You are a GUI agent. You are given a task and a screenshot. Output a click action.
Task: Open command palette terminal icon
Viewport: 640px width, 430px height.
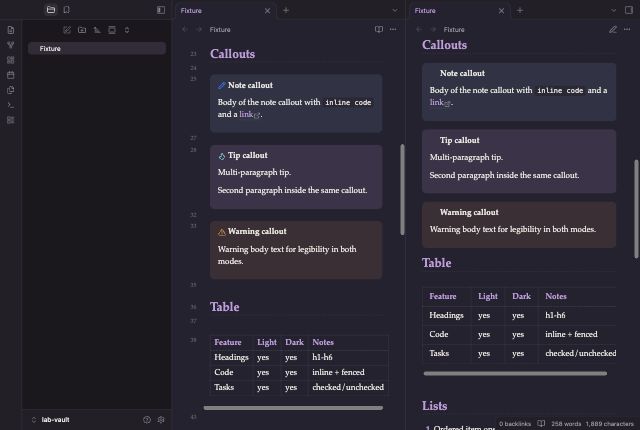[11, 105]
